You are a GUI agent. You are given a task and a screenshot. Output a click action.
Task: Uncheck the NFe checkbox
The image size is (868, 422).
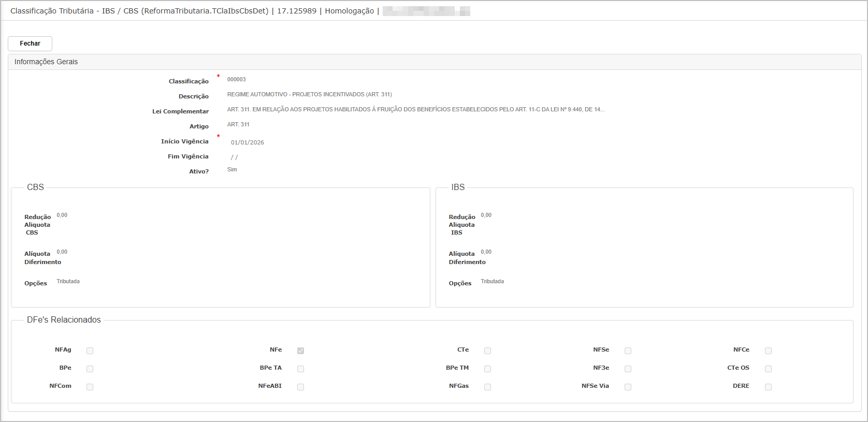(300, 351)
